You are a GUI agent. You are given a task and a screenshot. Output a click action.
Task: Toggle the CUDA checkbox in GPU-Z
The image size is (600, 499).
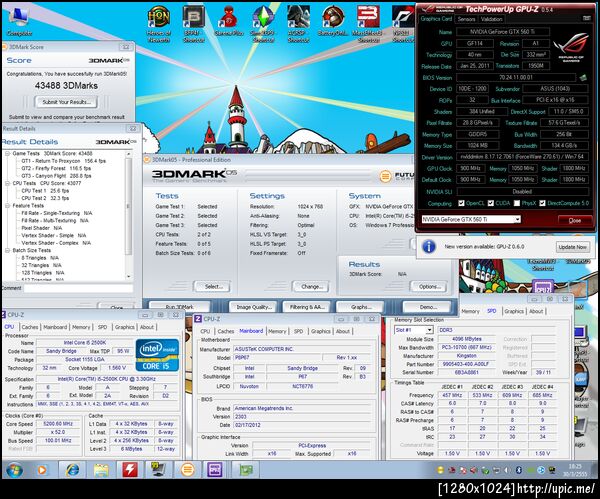click(x=491, y=203)
